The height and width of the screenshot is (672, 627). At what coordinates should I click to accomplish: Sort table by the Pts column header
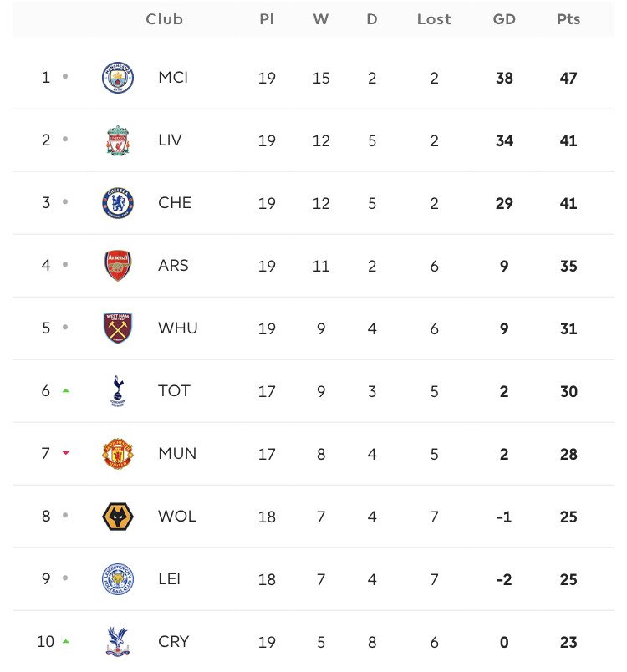coord(568,19)
